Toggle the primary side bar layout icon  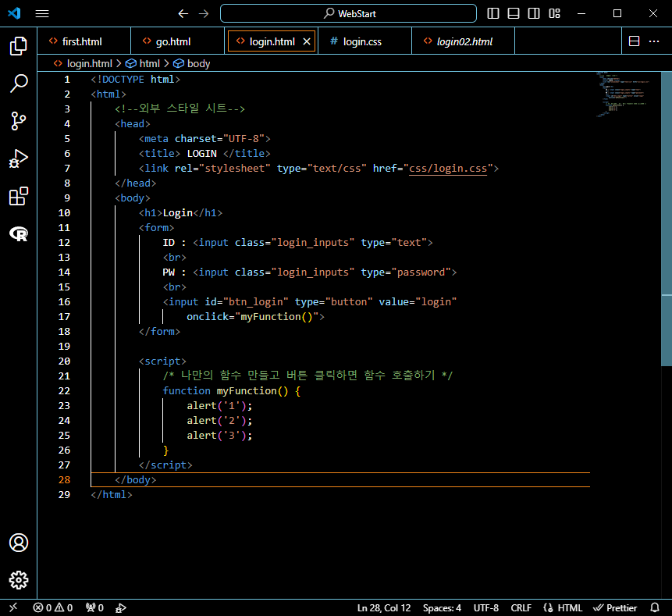493,14
